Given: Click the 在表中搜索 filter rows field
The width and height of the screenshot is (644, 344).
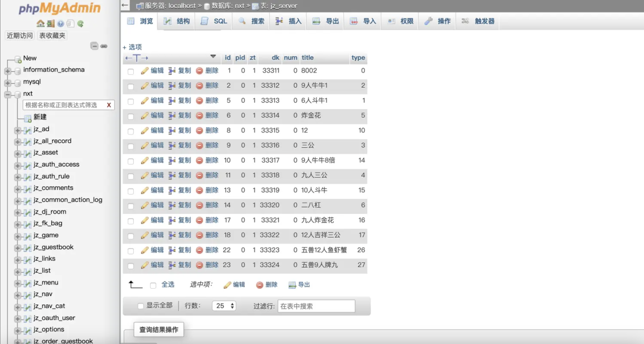Looking at the screenshot, I should [316, 306].
